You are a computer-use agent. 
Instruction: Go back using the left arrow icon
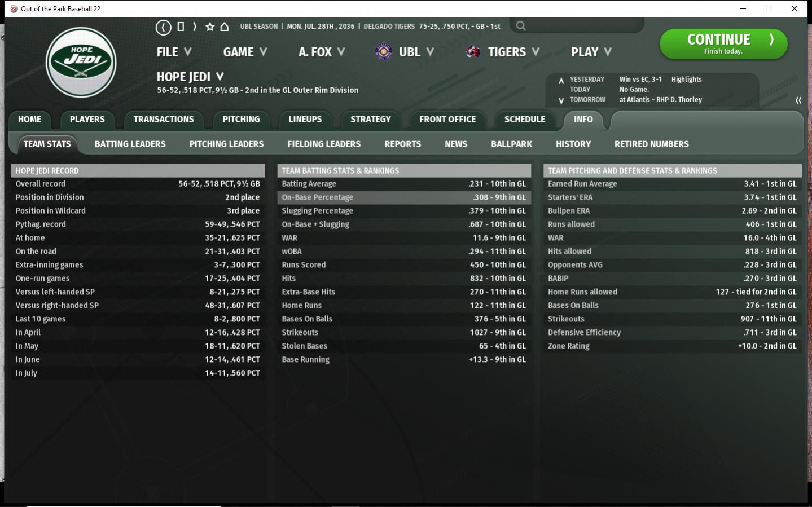(x=163, y=27)
